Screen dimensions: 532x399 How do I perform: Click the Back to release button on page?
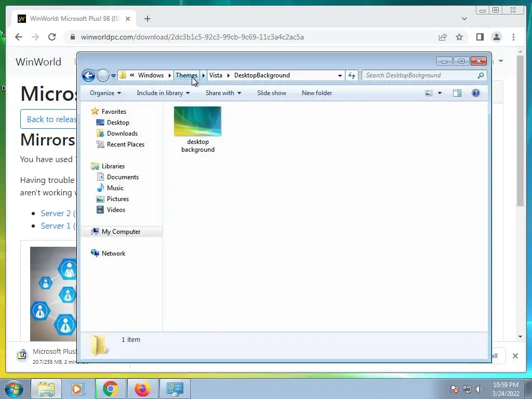(49, 119)
